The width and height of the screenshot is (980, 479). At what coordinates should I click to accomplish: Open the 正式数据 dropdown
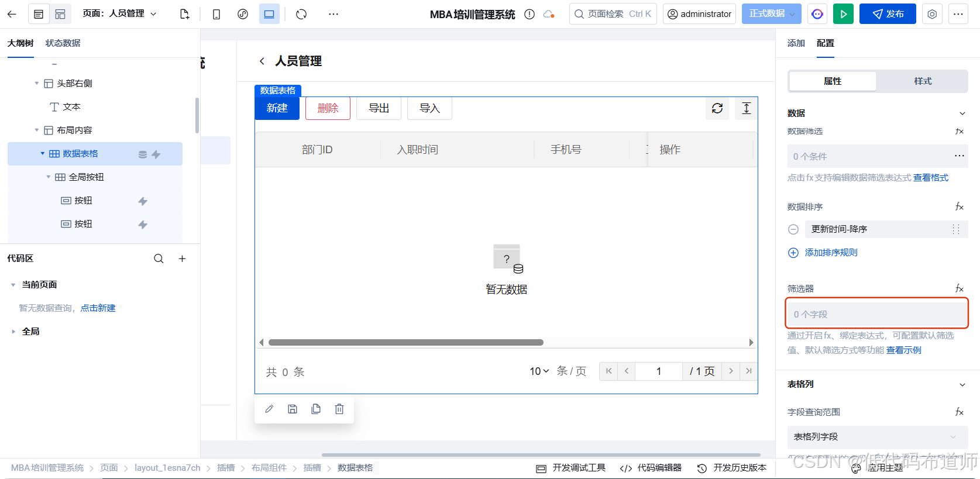pyautogui.click(x=772, y=13)
